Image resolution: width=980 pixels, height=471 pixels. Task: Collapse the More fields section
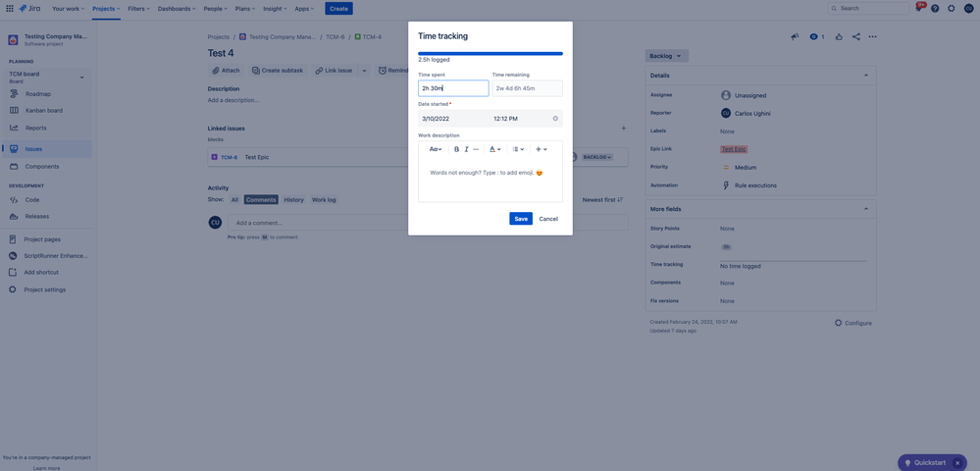coord(865,209)
